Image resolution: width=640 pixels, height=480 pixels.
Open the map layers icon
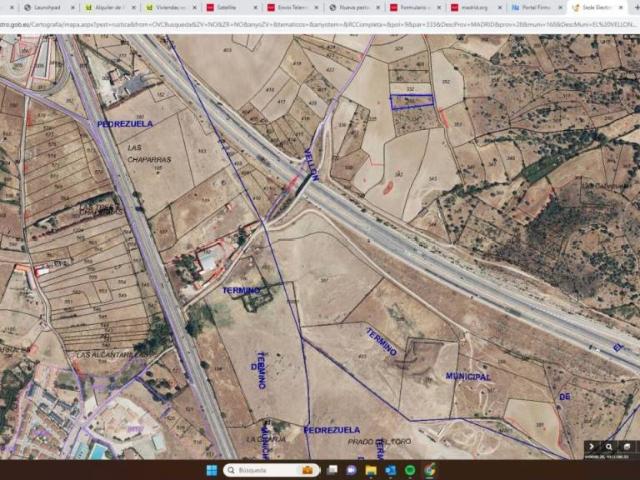pyautogui.click(x=627, y=447)
